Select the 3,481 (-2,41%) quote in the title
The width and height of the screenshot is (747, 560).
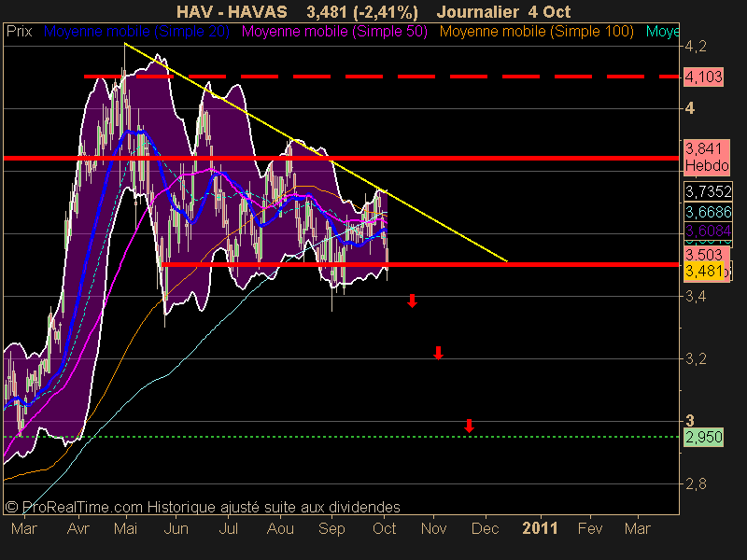[362, 12]
